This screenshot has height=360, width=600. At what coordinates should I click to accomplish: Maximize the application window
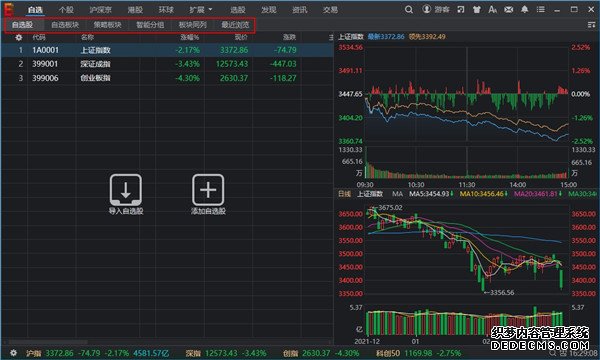tap(574, 9)
